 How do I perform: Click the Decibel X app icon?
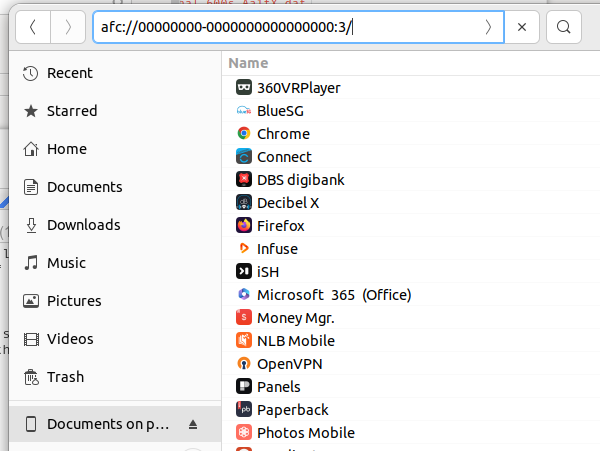(244, 202)
